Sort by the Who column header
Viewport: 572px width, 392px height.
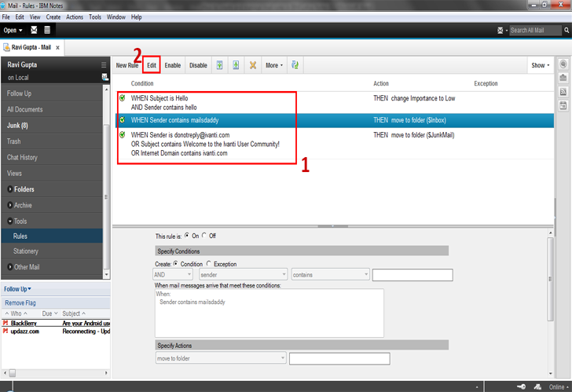point(16,313)
